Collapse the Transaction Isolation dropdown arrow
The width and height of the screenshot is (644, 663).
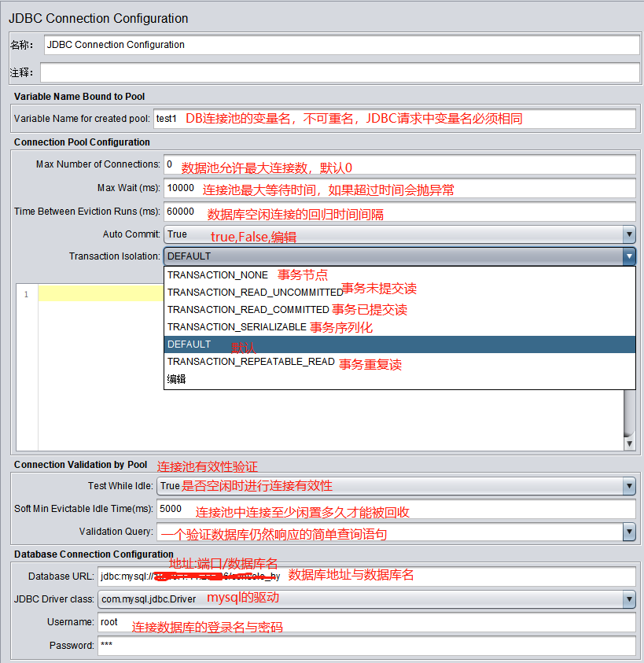629,256
